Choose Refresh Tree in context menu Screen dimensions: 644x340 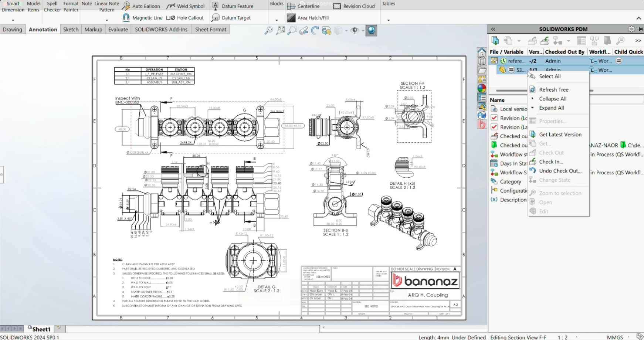[x=559, y=90]
